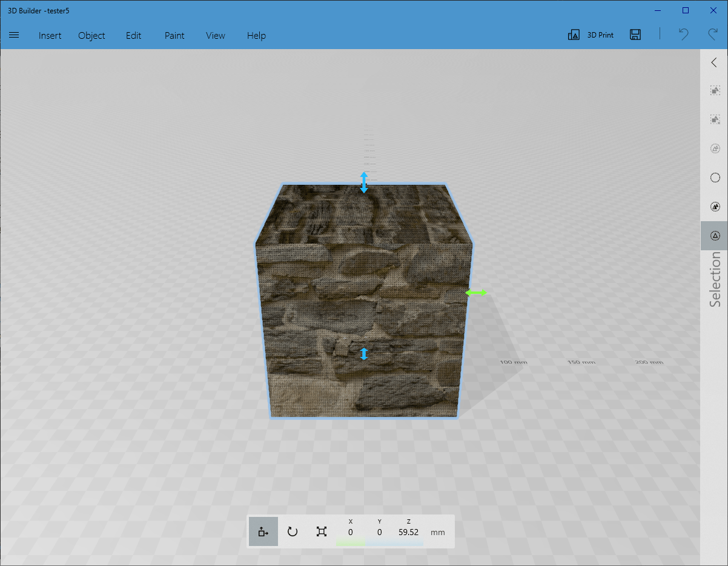Screen dimensions: 728x566
Task: Click the Select All icon in the Selection panel
Action: pyautogui.click(x=715, y=90)
